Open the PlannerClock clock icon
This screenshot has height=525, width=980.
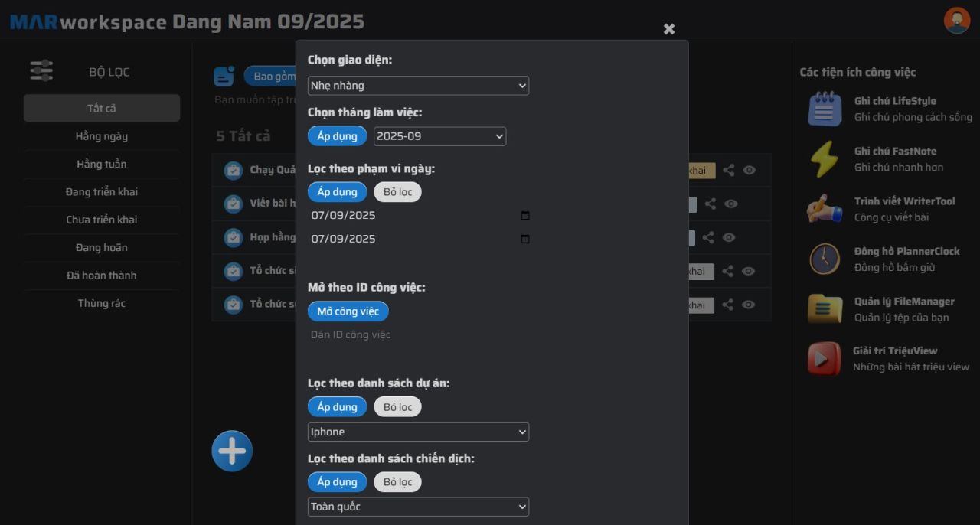point(825,259)
